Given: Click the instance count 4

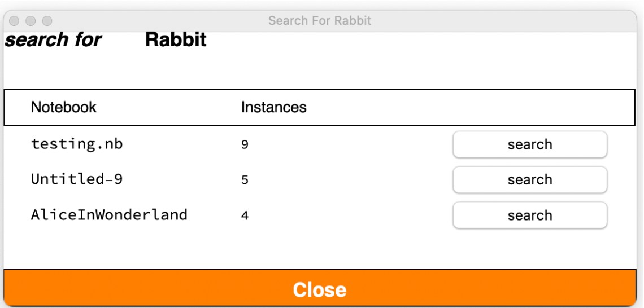Looking at the screenshot, I should [245, 215].
